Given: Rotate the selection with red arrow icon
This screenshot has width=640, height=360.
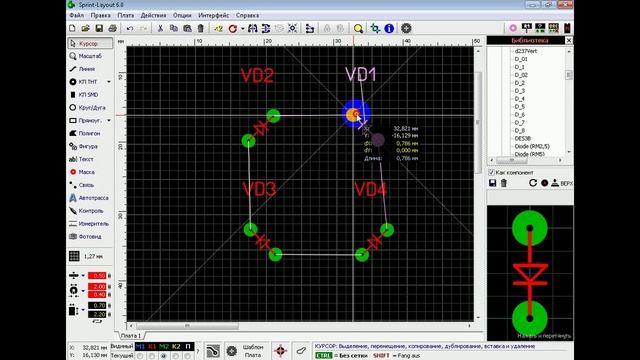Looking at the screenshot, I should (x=233, y=28).
